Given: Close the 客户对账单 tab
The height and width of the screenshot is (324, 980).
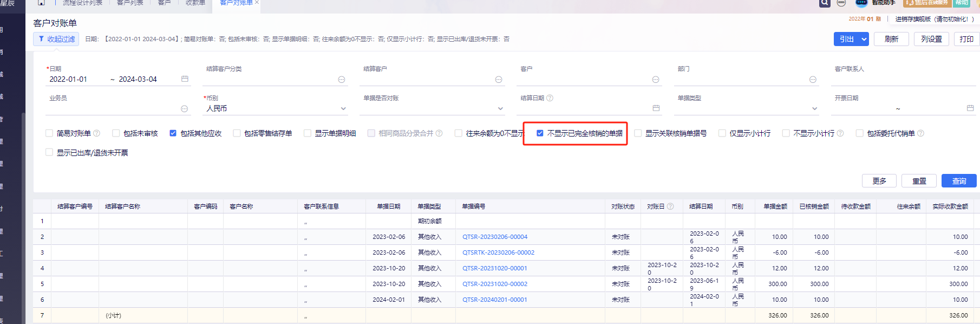Looking at the screenshot, I should (x=257, y=3).
